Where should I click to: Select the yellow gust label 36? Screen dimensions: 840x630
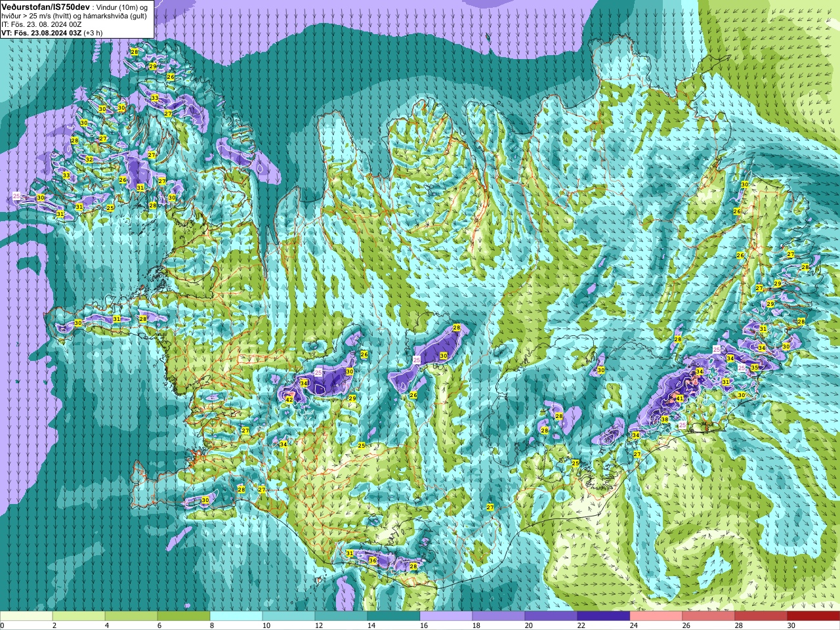[373, 560]
